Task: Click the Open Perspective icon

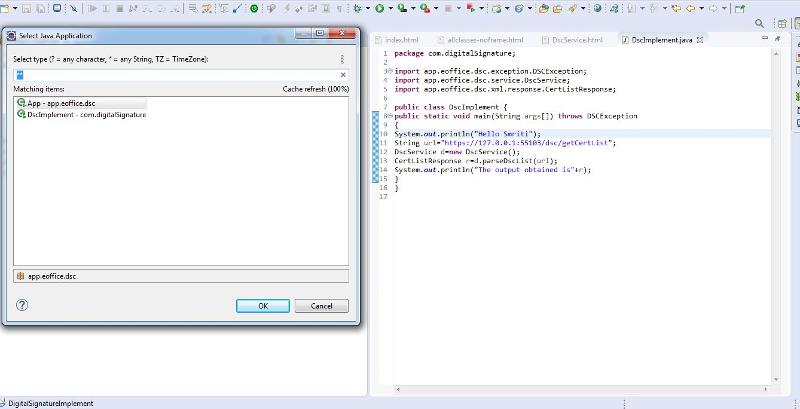Action: 782,23
